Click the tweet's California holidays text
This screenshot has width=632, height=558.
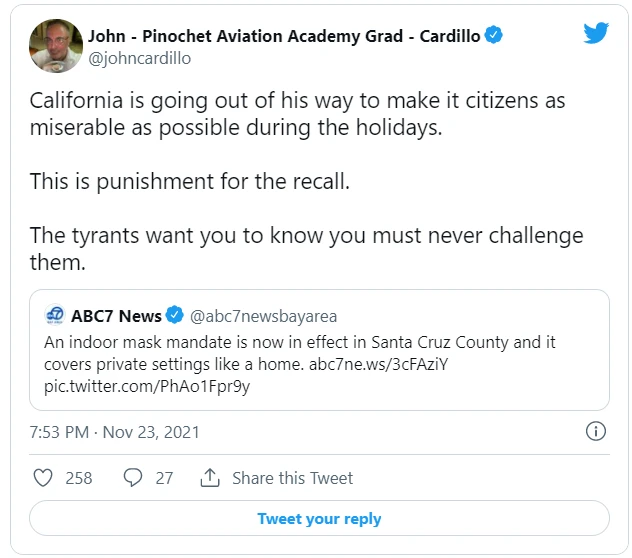(x=292, y=116)
